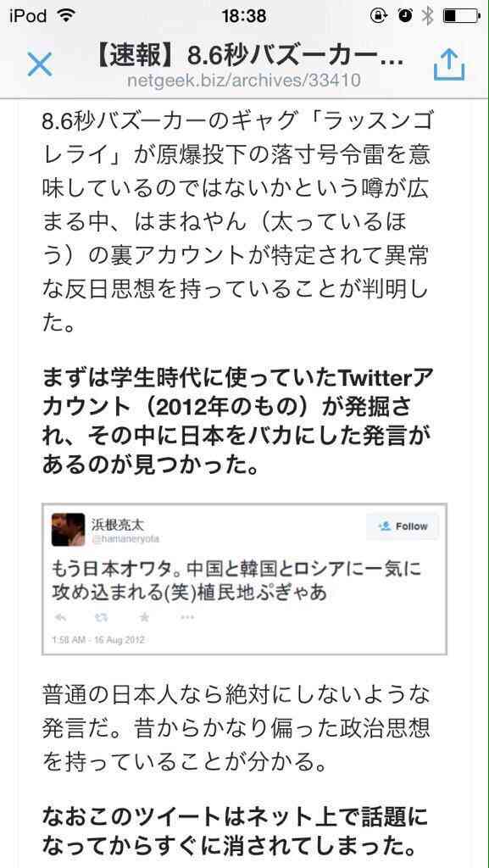
Task: Open the tweet's more options dots
Action: tap(187, 617)
